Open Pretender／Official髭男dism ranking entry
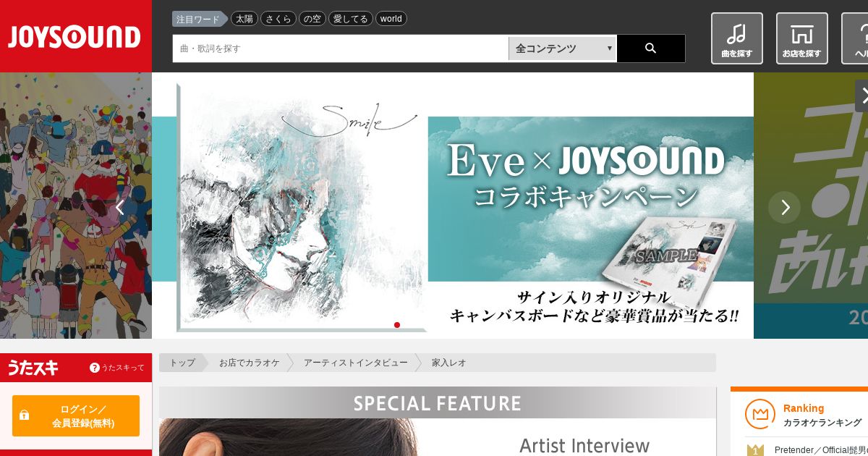 [821, 450]
